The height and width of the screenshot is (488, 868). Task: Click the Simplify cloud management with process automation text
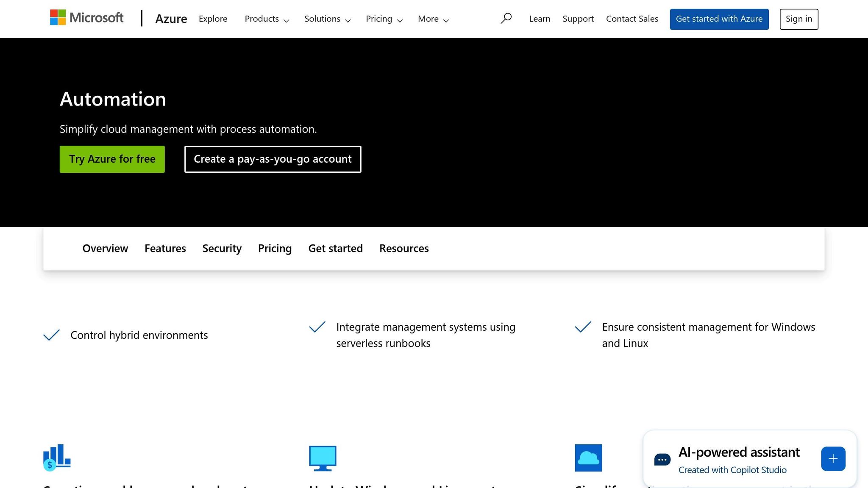(x=188, y=129)
